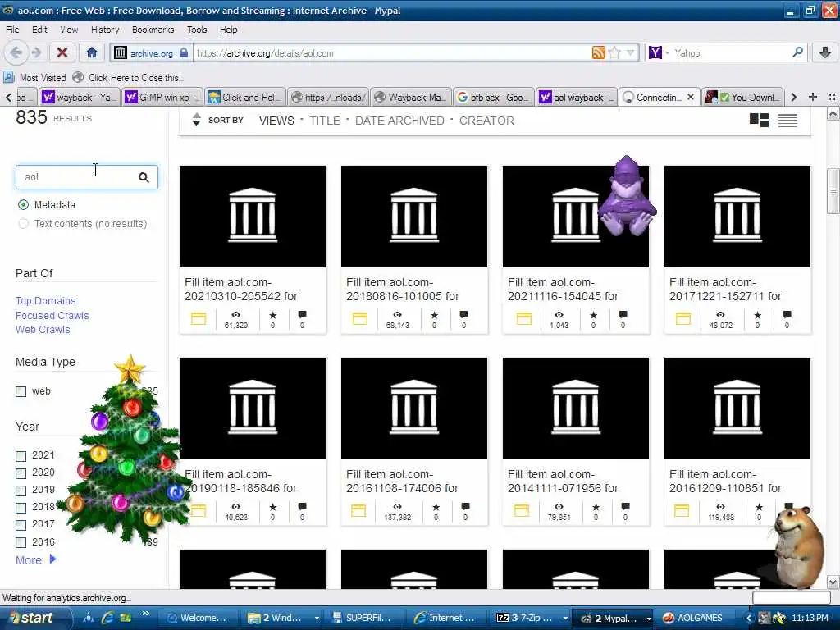Switch to tile grid view icon

click(759, 121)
